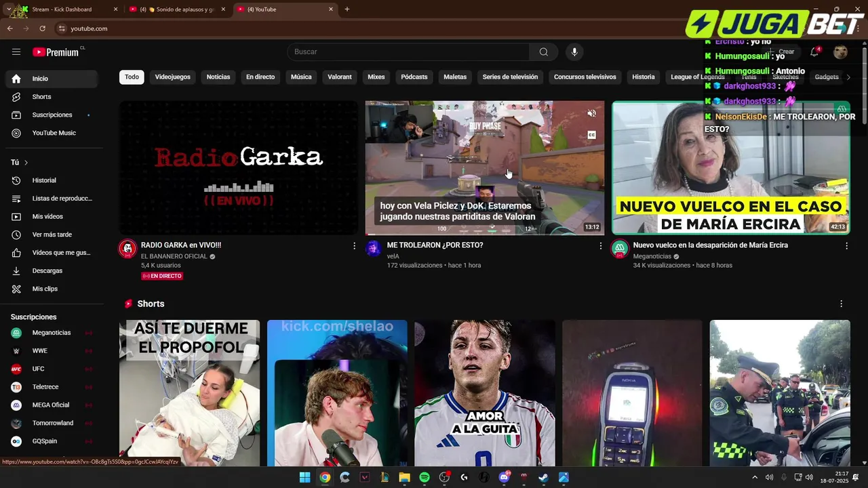
Task: Open Meganoticias in the Suscripciones list
Action: [52, 333]
